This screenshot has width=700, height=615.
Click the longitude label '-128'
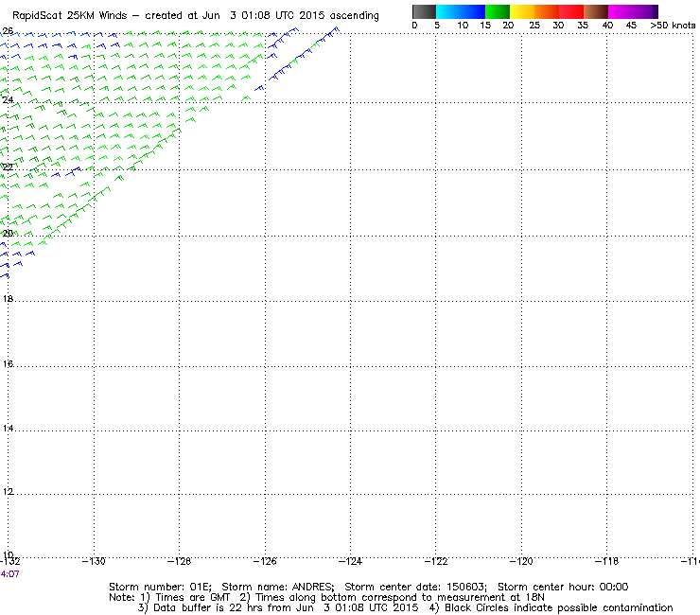(x=179, y=561)
